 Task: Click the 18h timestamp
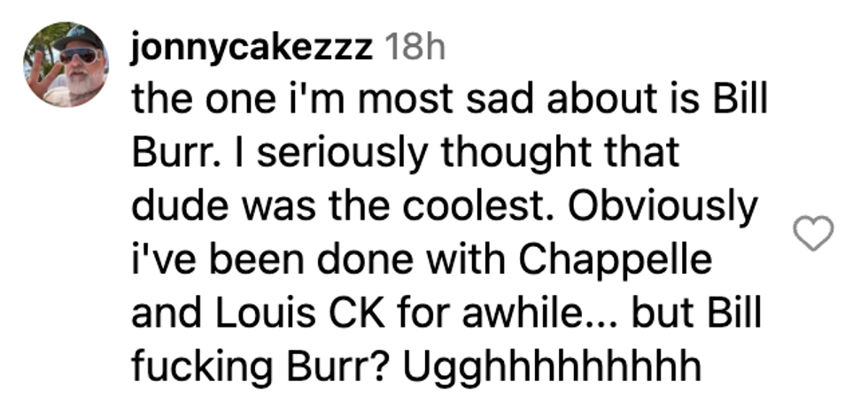413,49
